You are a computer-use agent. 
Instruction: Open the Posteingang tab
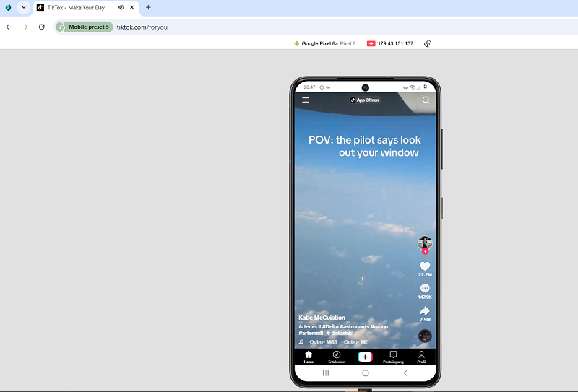click(x=393, y=357)
